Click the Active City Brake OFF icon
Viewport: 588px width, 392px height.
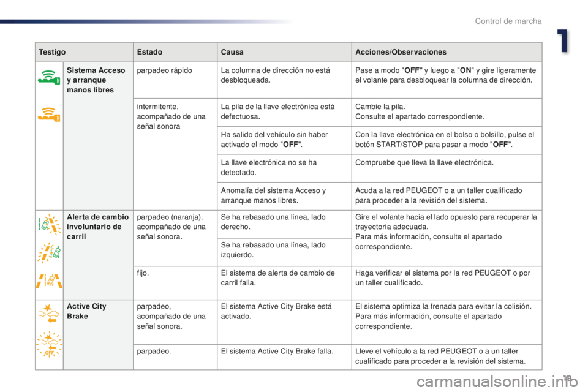[49, 344]
